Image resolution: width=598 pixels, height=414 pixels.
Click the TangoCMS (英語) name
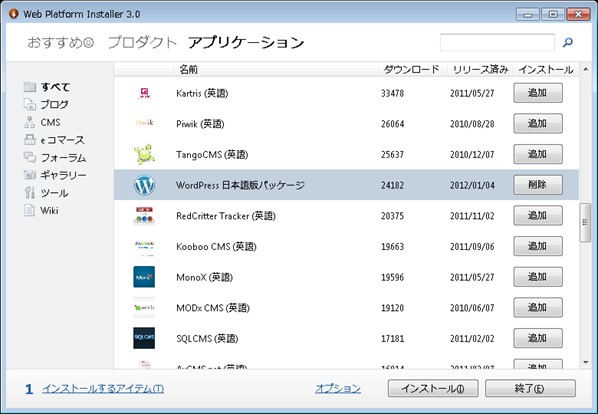(212, 154)
